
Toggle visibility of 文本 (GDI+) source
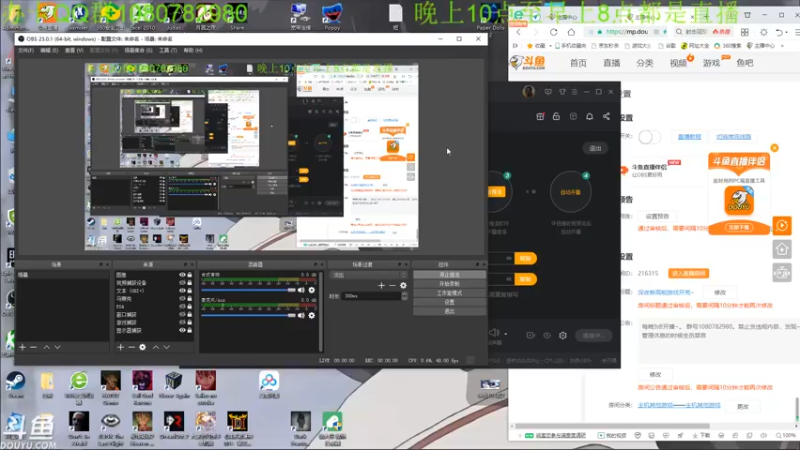click(x=182, y=291)
